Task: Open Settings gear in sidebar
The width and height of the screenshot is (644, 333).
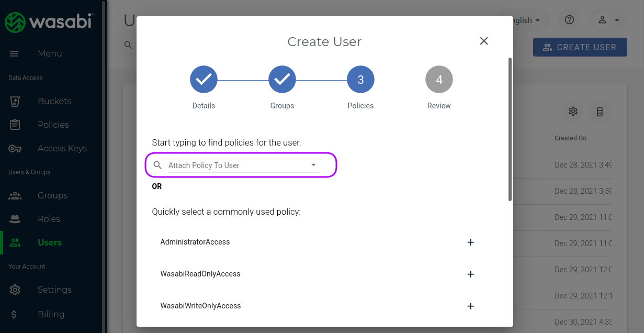Action: tap(15, 290)
